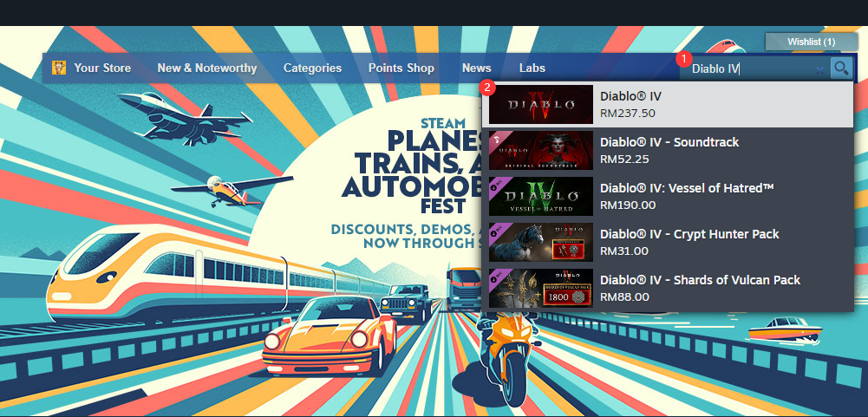Viewport: 868px width, 417px height.
Task: Click the RM190.00 price text
Action: click(628, 205)
